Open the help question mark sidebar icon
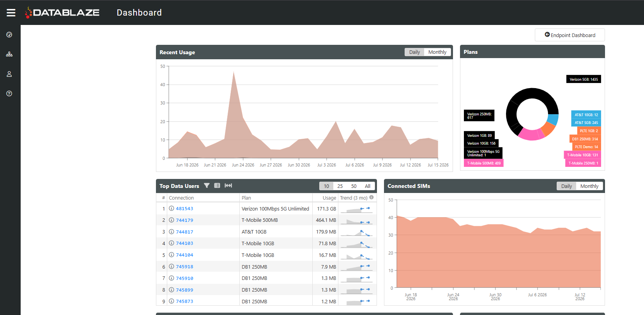 tap(9, 94)
